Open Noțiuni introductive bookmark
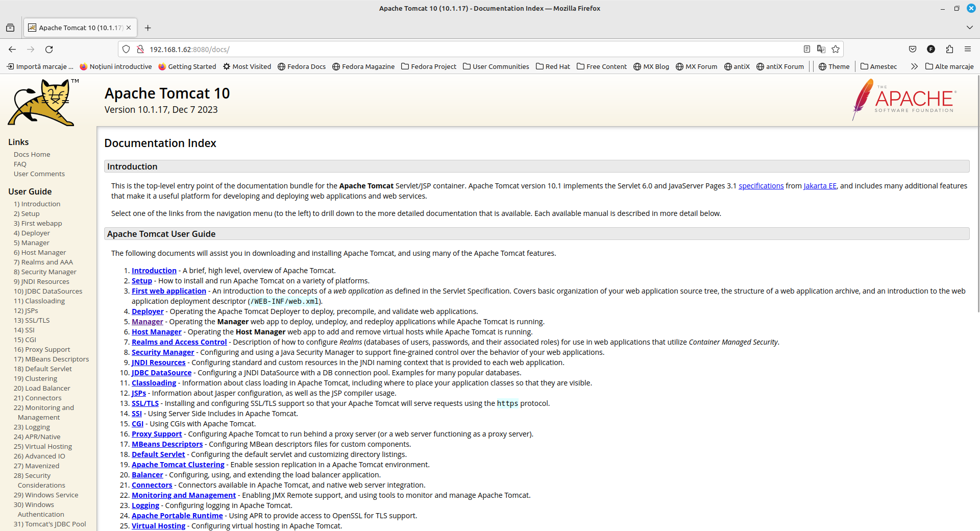980x531 pixels. tap(116, 66)
